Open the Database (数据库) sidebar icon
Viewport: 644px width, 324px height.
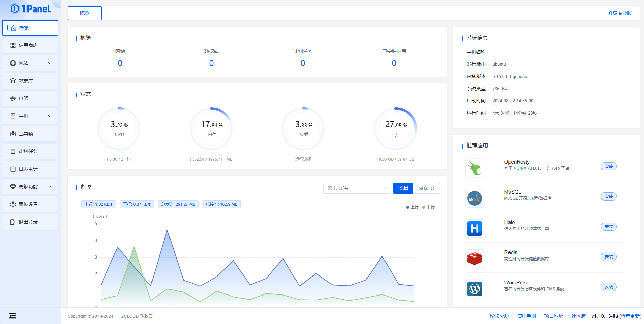coord(13,81)
